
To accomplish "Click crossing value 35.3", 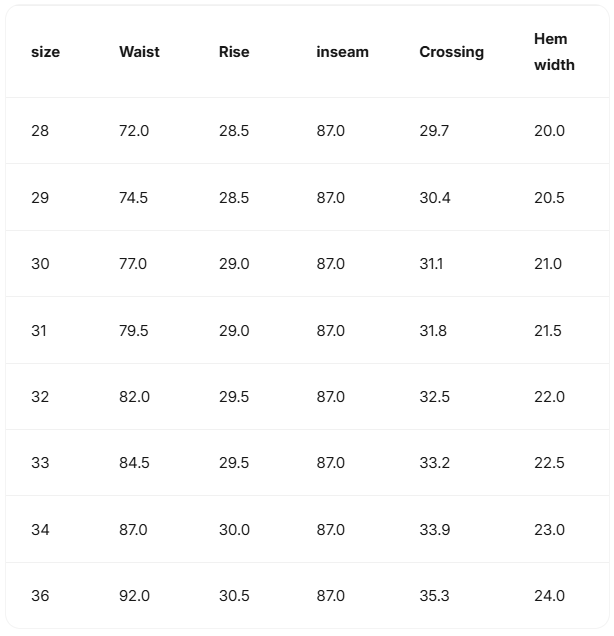I will point(435,596).
